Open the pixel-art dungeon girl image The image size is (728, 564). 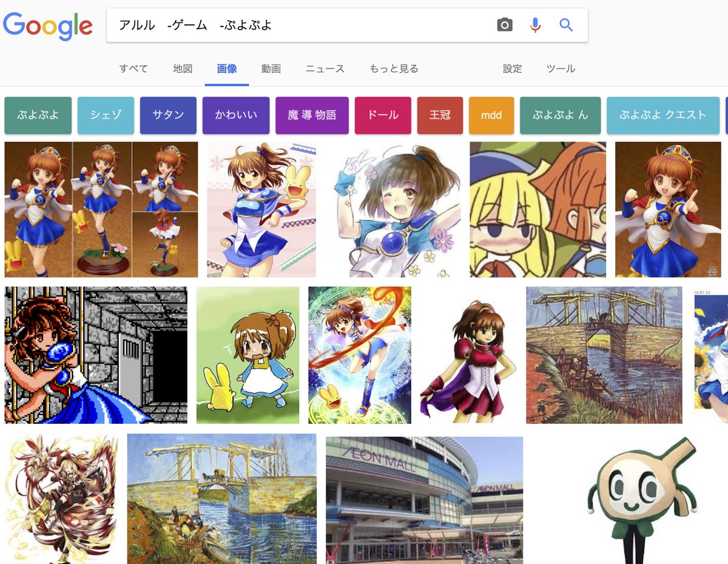96,355
